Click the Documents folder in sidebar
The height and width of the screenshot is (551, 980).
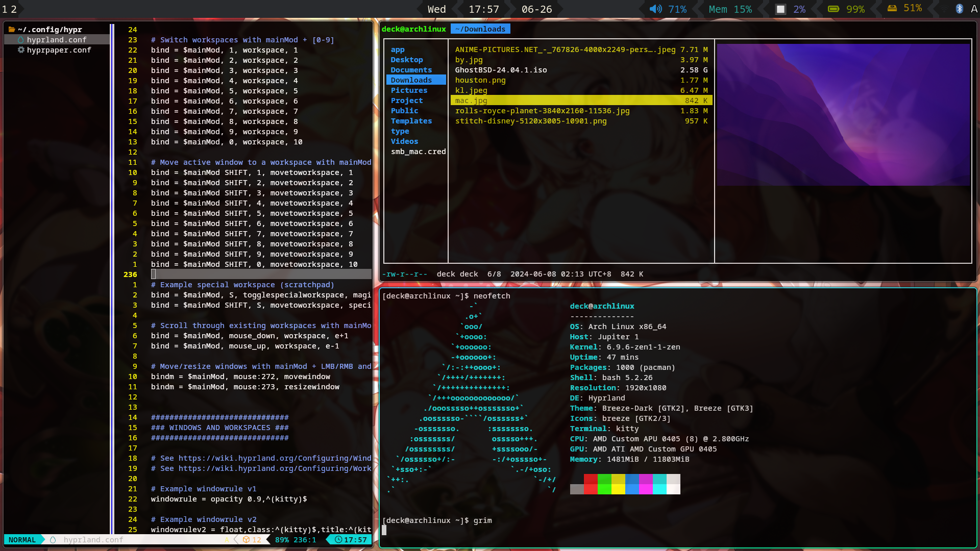[x=410, y=70]
